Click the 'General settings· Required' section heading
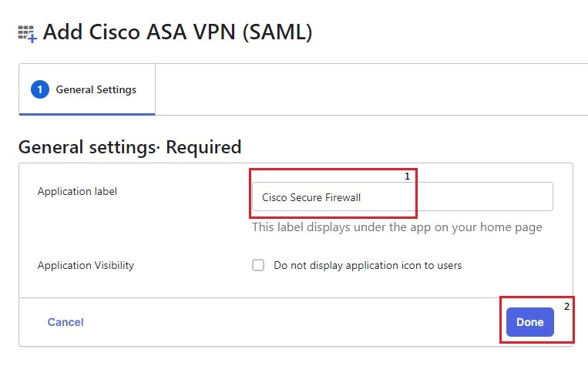This screenshot has height=366, width=588. [x=129, y=146]
